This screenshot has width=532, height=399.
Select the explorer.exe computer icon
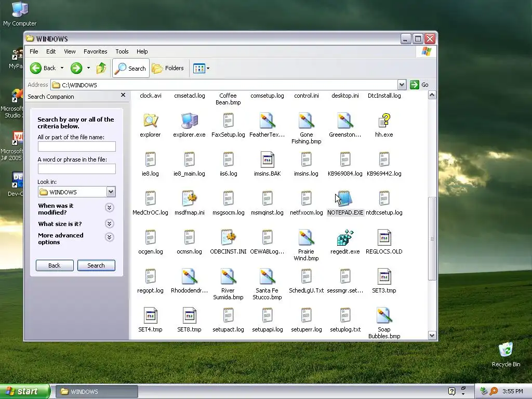point(189,121)
